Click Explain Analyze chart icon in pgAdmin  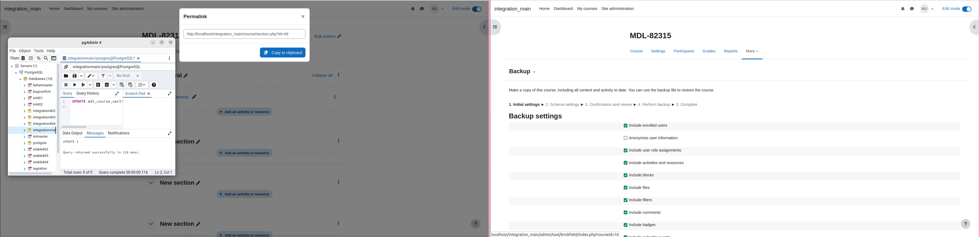click(x=107, y=85)
